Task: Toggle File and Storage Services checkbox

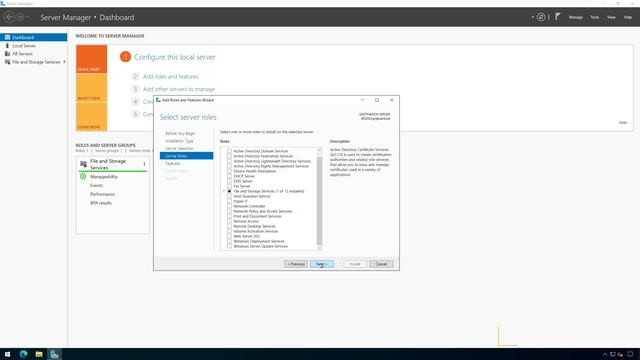Action: point(229,191)
